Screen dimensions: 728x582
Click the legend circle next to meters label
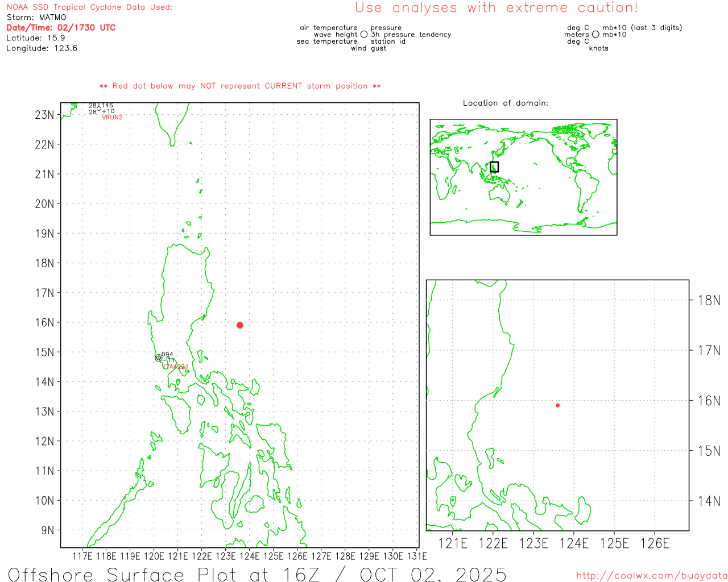coord(595,35)
